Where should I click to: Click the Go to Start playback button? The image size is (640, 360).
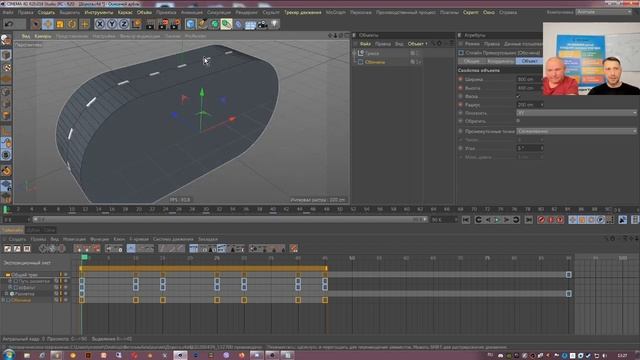466,220
